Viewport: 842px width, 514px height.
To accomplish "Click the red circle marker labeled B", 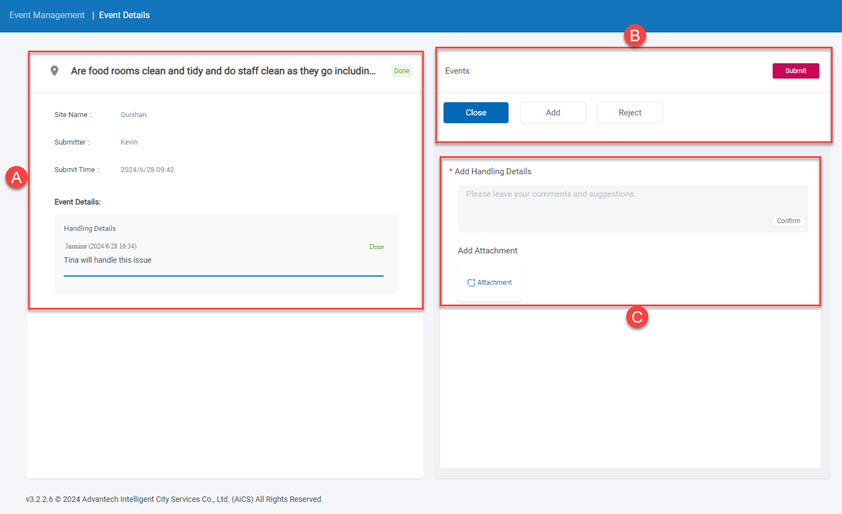I will (x=634, y=36).
